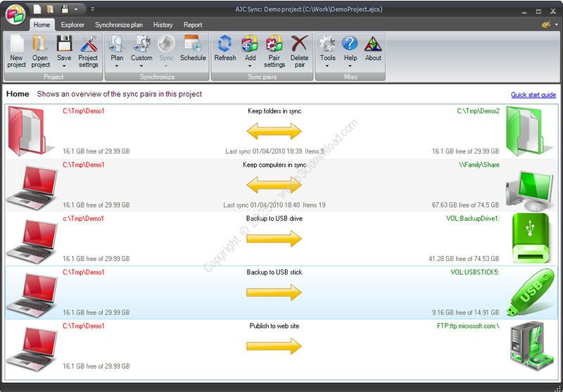Open the Tools dropdown in Misc group

pyautogui.click(x=327, y=66)
